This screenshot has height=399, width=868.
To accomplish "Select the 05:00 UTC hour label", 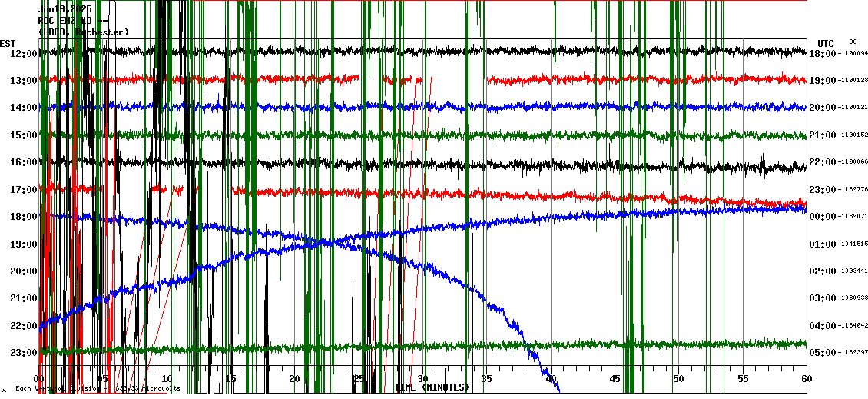I will point(822,352).
